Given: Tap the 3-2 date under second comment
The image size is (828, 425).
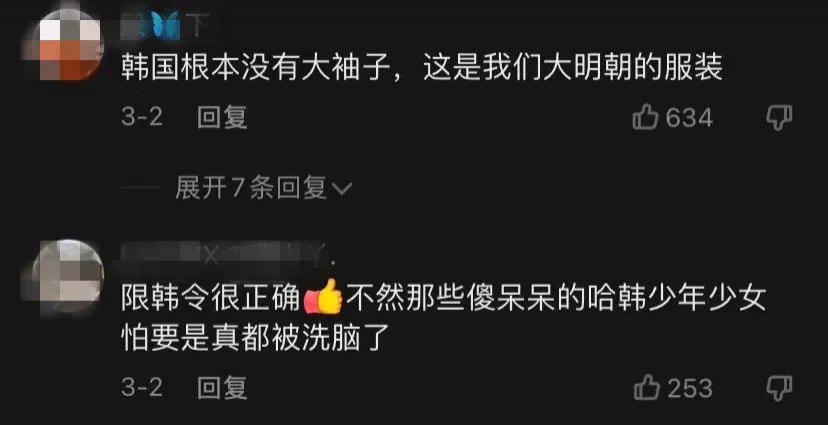Looking at the screenshot, I should pos(142,389).
